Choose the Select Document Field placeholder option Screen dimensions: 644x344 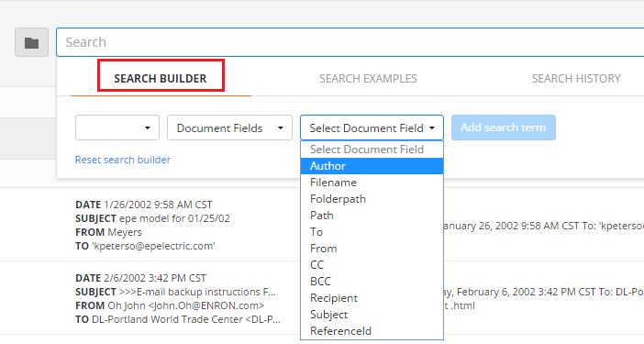[372, 150]
